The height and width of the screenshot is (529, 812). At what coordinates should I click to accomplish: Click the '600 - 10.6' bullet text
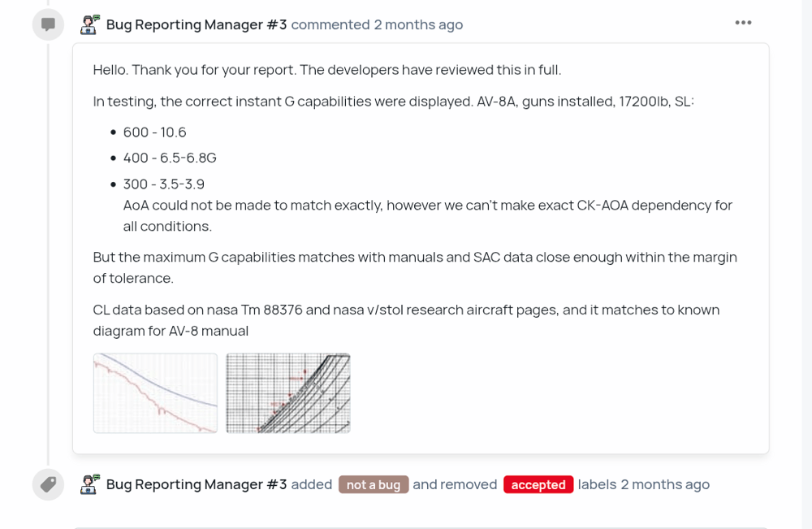tap(155, 132)
